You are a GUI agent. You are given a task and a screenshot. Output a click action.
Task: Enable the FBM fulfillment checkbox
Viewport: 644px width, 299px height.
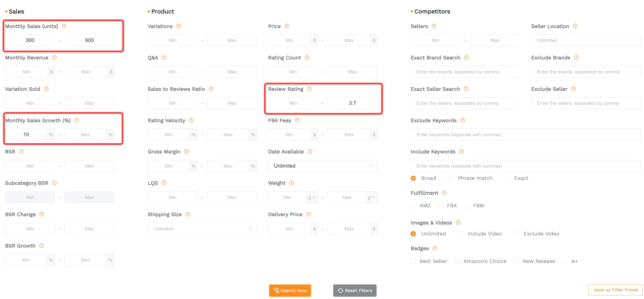point(467,206)
